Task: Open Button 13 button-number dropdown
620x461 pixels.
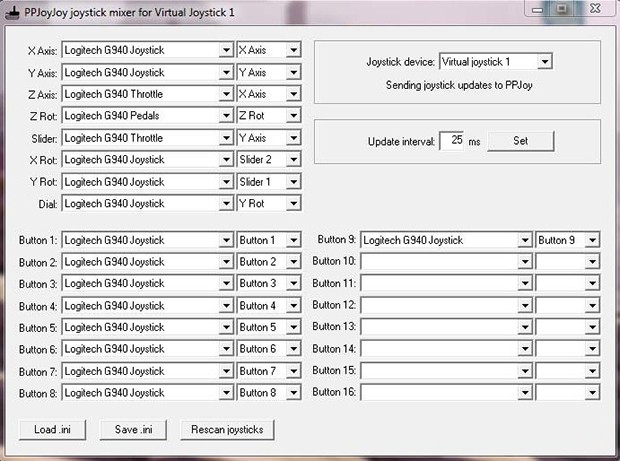Action: click(592, 328)
